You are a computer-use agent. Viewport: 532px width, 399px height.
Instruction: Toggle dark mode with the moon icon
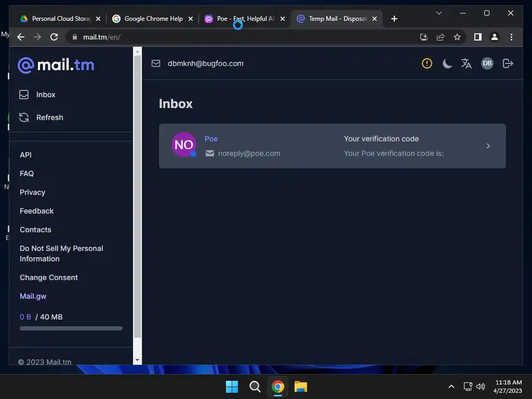click(447, 63)
